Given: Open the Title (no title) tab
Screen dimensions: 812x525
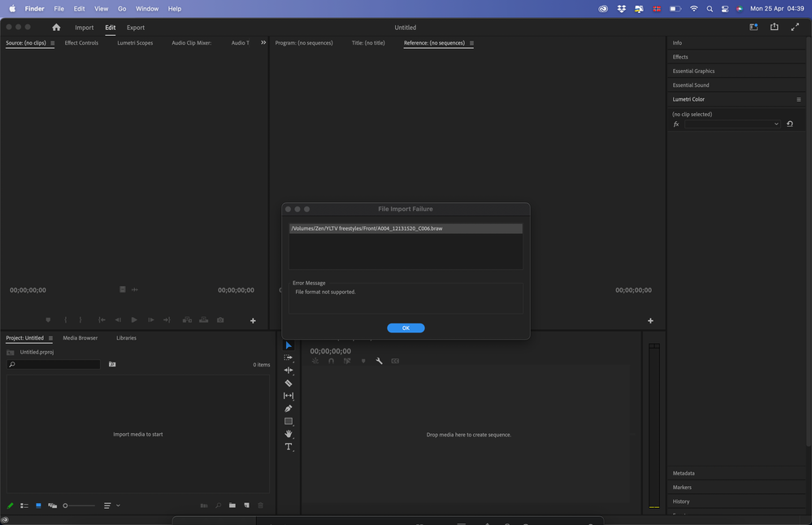Looking at the screenshot, I should pyautogui.click(x=368, y=43).
